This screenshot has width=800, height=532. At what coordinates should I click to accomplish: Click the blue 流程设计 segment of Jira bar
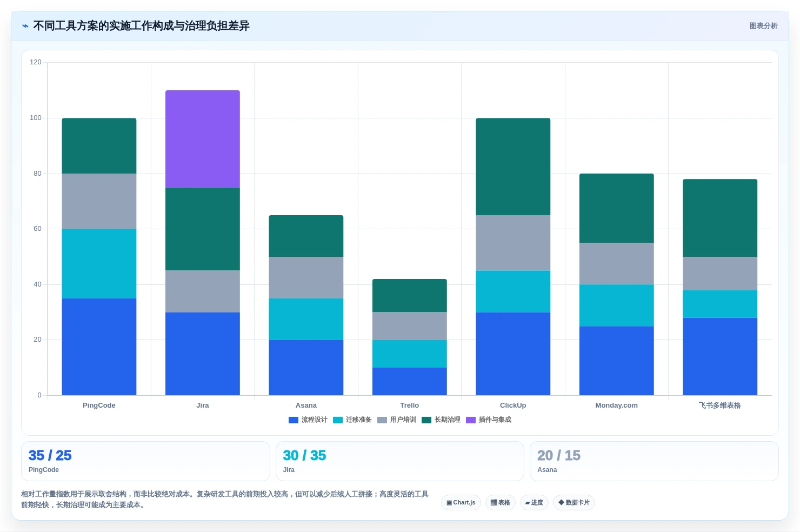tap(203, 354)
